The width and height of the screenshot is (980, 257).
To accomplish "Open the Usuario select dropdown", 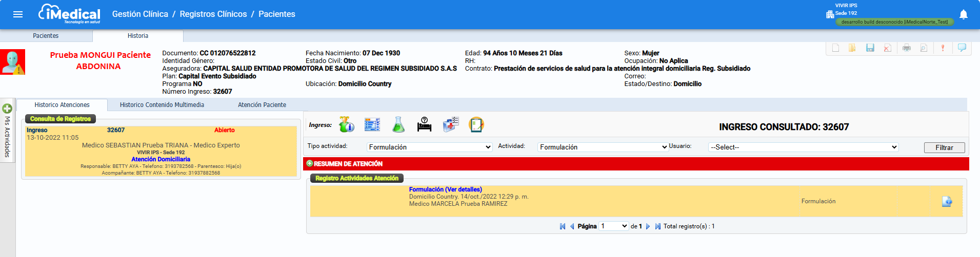I will [x=803, y=147].
